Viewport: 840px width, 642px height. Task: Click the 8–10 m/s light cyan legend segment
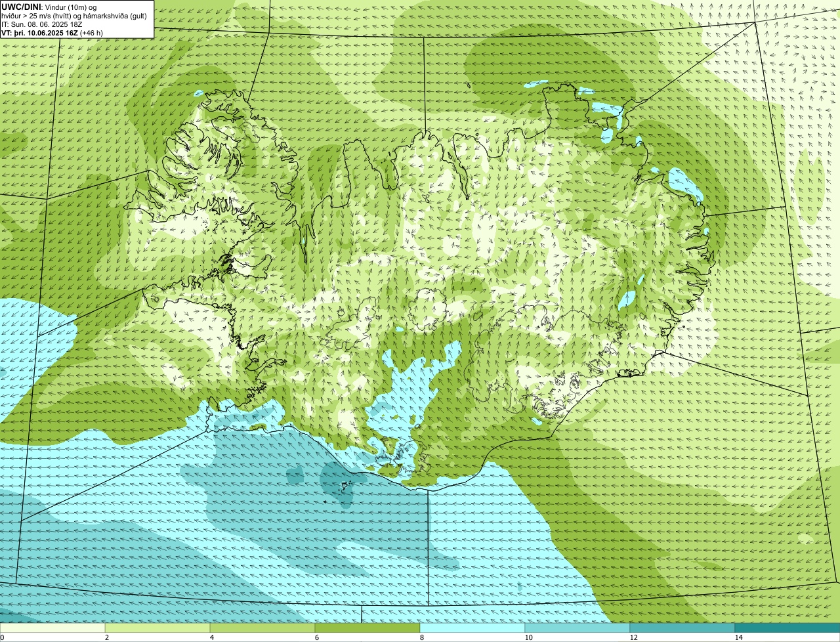[472, 628]
